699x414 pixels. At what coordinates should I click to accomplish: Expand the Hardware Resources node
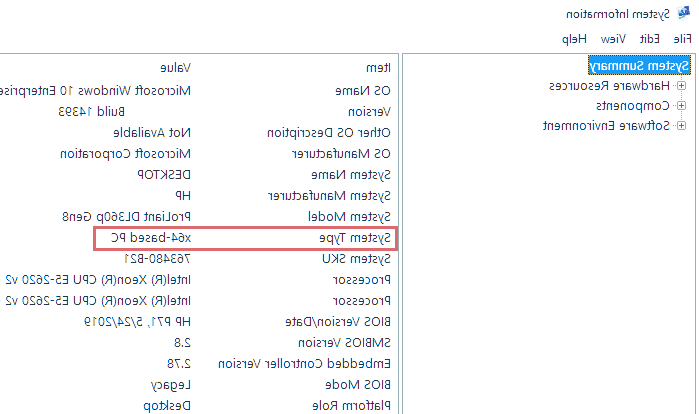tap(681, 86)
